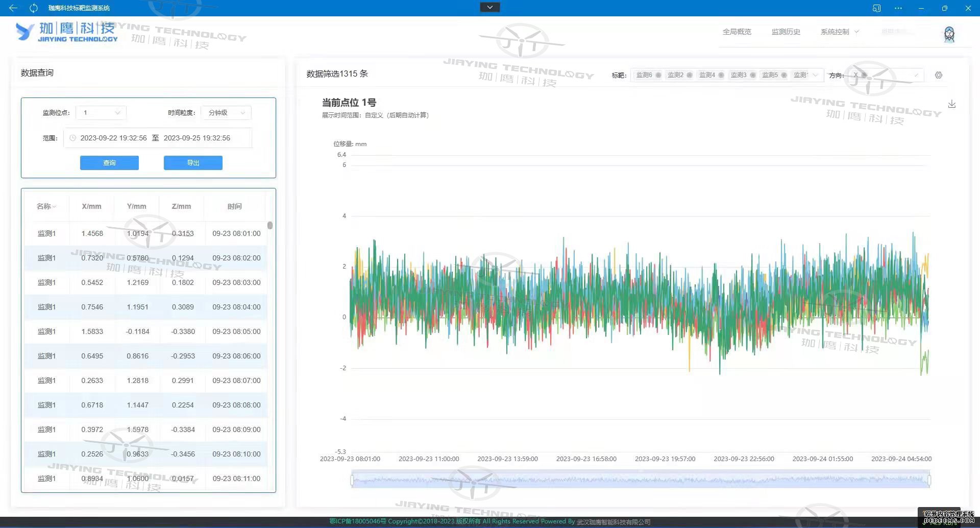
Task: Open the 时间粒度 dropdown showing 分钟级
Action: pyautogui.click(x=226, y=112)
